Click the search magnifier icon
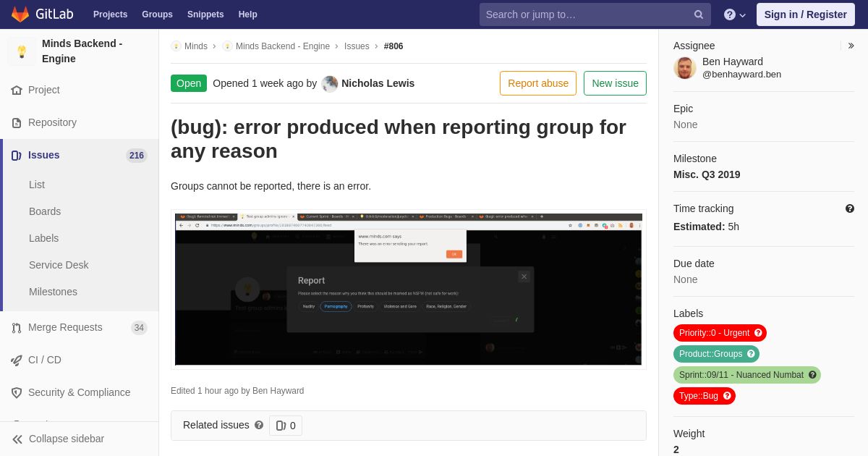The height and width of the screenshot is (456, 868). pyautogui.click(x=699, y=14)
